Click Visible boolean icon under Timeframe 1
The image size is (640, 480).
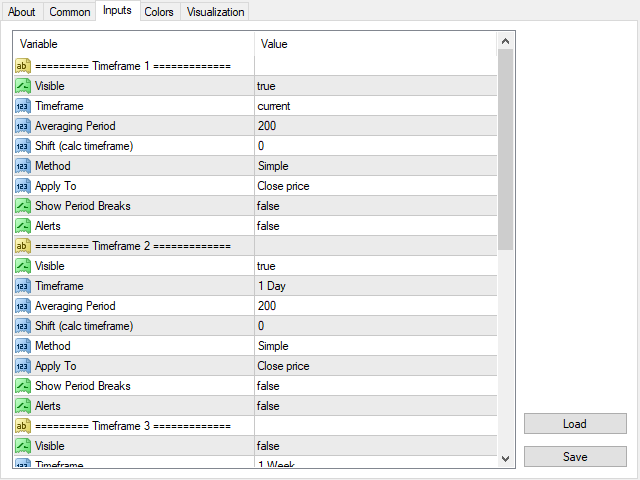[x=23, y=86]
